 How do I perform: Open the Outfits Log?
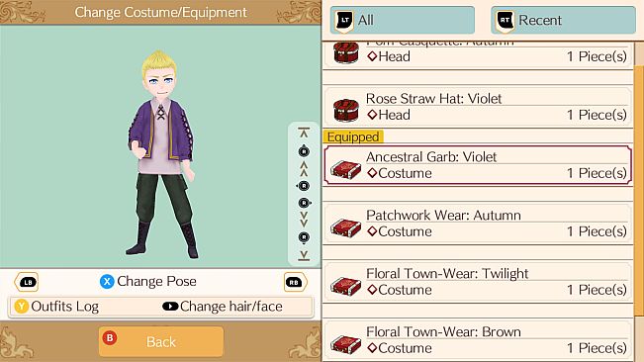56,307
